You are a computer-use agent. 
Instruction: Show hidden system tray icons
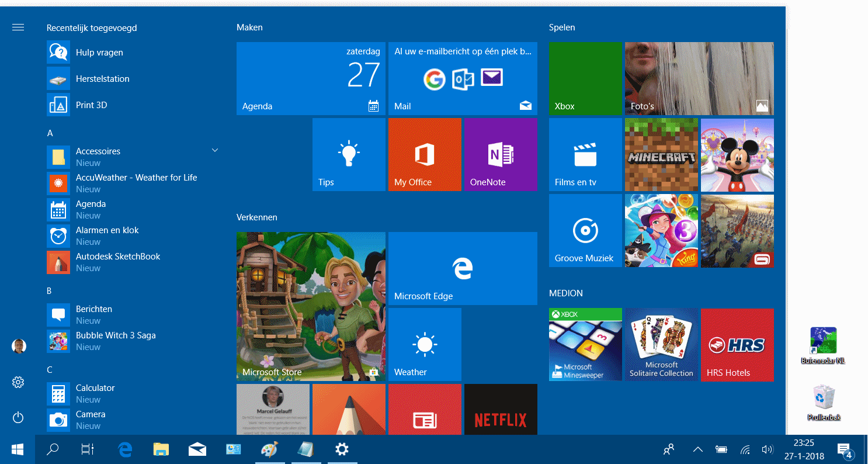coord(697,449)
